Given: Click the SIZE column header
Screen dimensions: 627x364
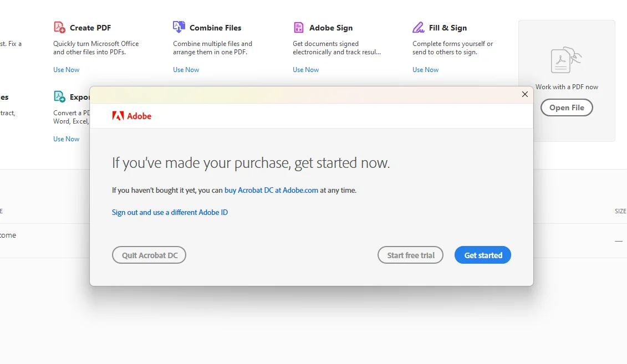Looking at the screenshot, I should coord(620,211).
